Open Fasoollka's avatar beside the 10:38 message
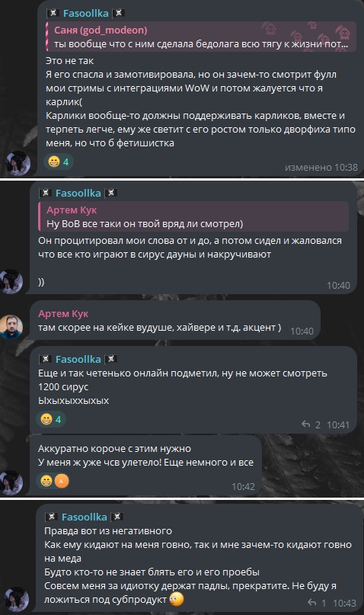 18,163
